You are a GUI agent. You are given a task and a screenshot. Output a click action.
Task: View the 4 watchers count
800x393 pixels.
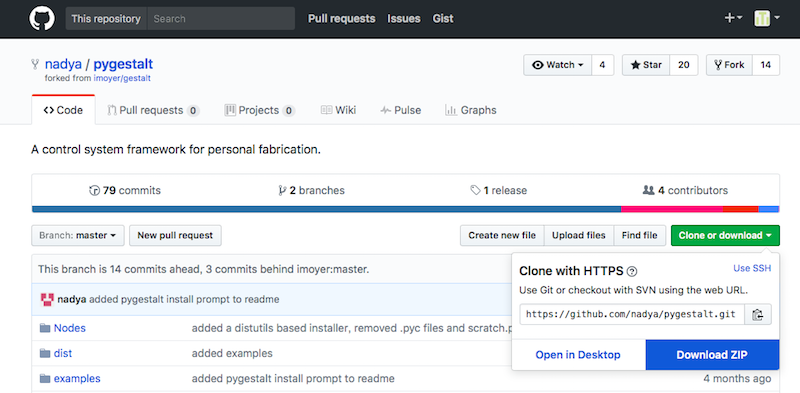[603, 65]
